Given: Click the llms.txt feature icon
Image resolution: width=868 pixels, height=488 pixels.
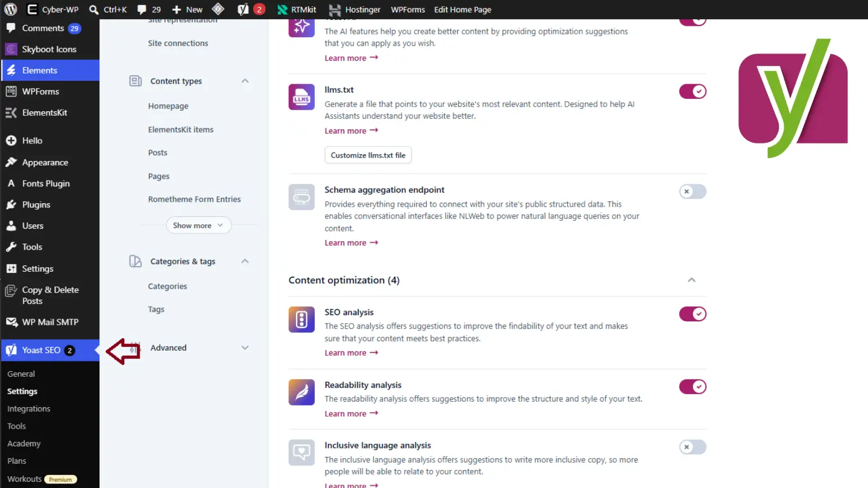Looking at the screenshot, I should pos(301,97).
